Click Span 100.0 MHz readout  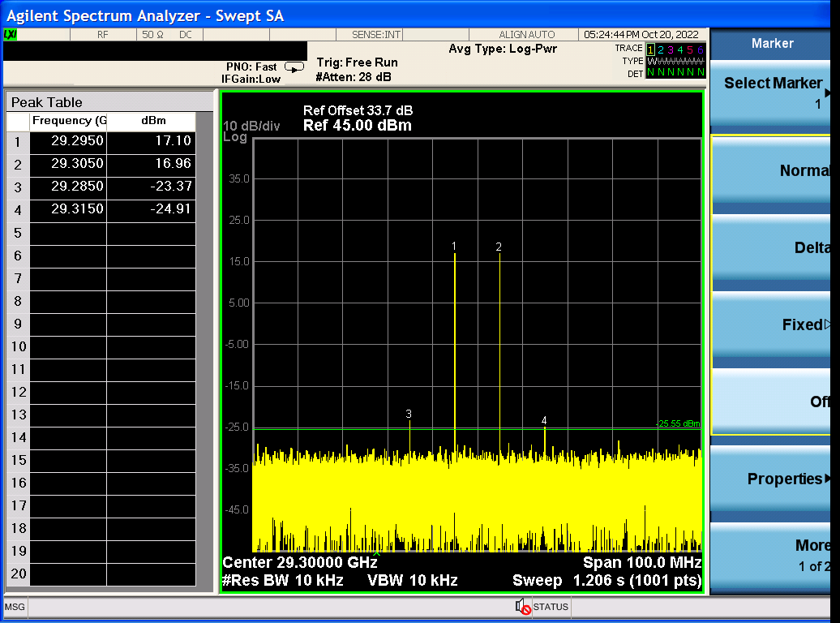(x=642, y=562)
